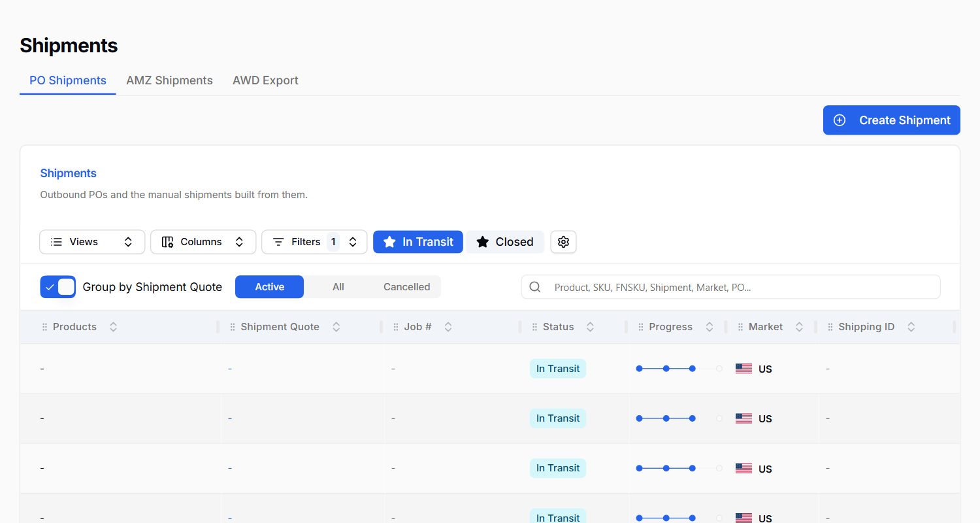This screenshot has height=523, width=980.
Task: Click the third row's In Transit status badge
Action: coord(558,468)
